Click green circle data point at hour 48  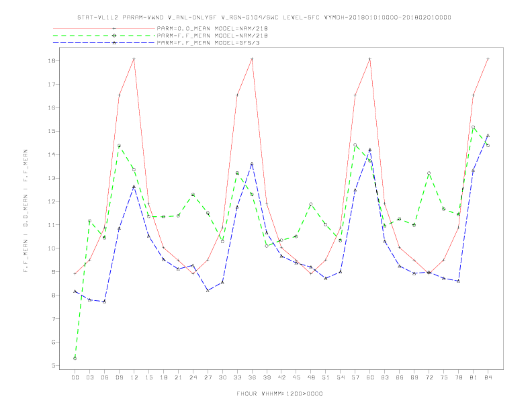311,204
